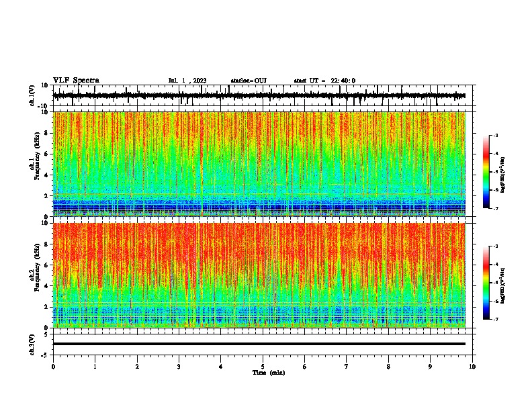Click the "8" tick on ch.1 frequency axis
This screenshot has height=411, width=532.
pyautogui.click(x=46, y=133)
